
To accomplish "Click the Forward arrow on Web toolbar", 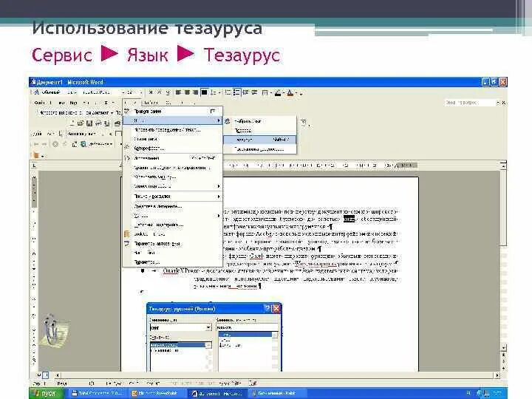I will tap(44, 144).
